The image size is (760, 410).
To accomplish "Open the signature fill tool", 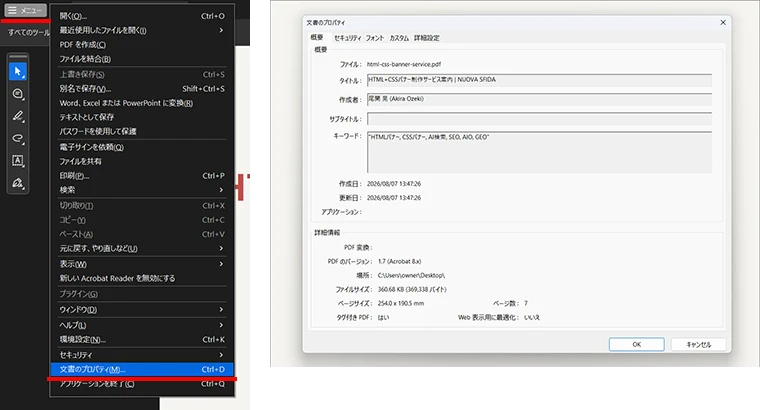I will (18, 183).
